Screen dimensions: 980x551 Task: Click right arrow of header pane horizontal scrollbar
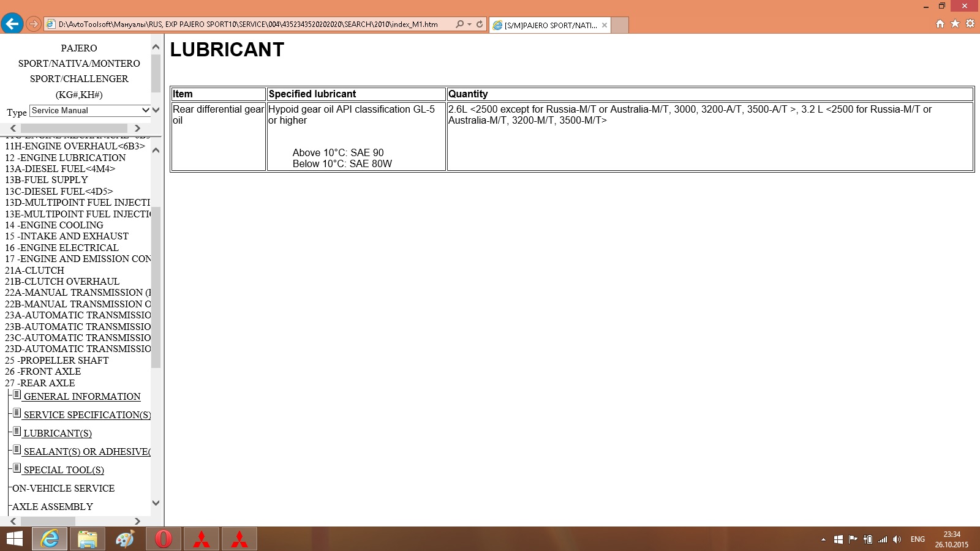coord(137,129)
